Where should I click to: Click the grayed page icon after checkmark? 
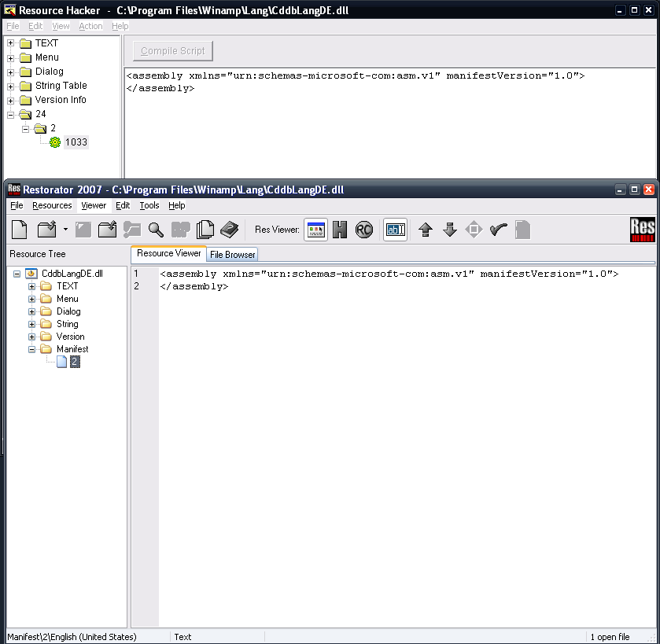523,230
